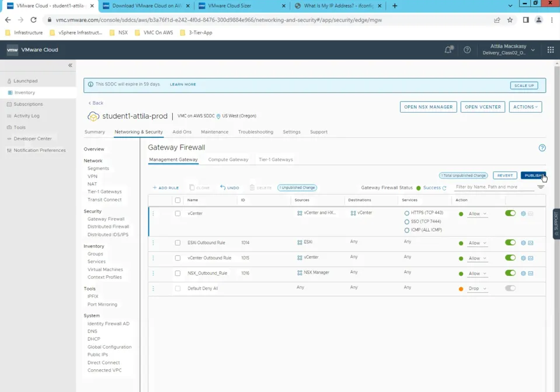Click the REVERT button
Image resolution: width=560 pixels, height=392 pixels.
coord(505,175)
